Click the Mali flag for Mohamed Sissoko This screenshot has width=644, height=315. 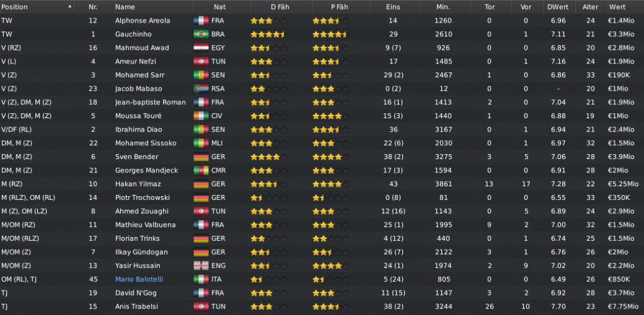tap(201, 143)
